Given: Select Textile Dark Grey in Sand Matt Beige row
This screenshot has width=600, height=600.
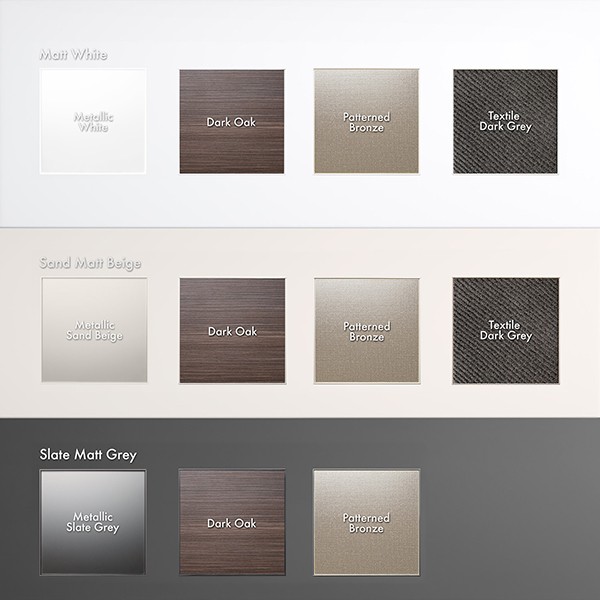Looking at the screenshot, I should click(x=505, y=331).
